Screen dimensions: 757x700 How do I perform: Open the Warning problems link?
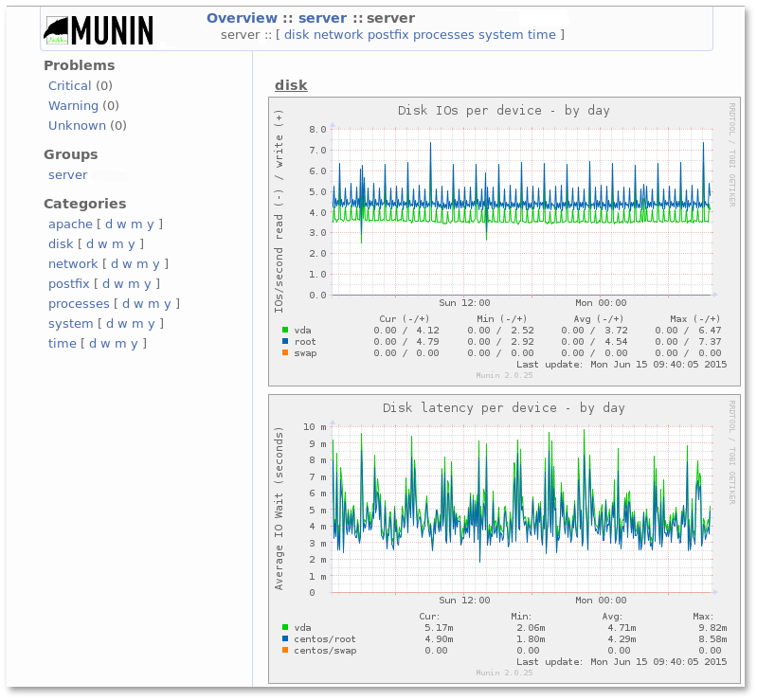pyautogui.click(x=73, y=105)
